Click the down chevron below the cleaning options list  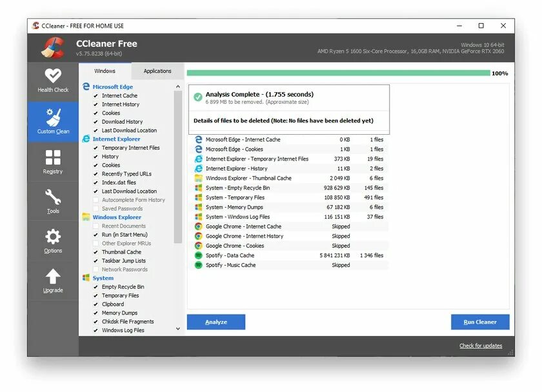pos(178,328)
